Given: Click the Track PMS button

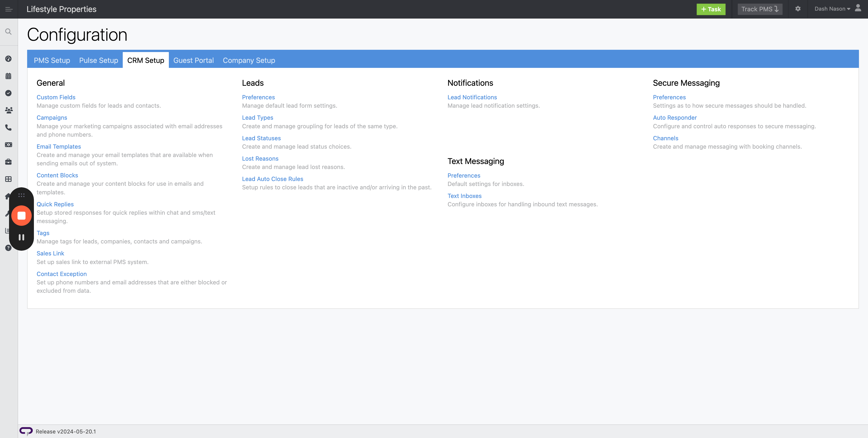Looking at the screenshot, I should point(760,9).
